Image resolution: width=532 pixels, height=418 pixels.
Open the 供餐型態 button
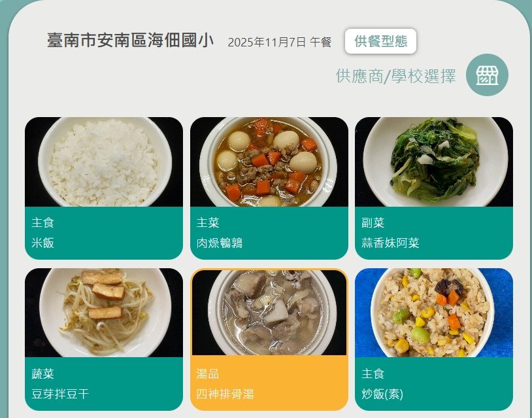coord(380,41)
